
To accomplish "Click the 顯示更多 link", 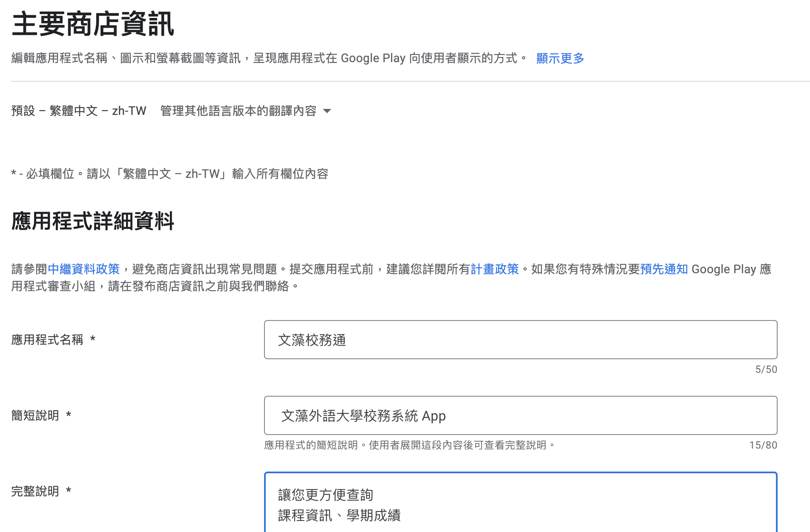I will (560, 58).
